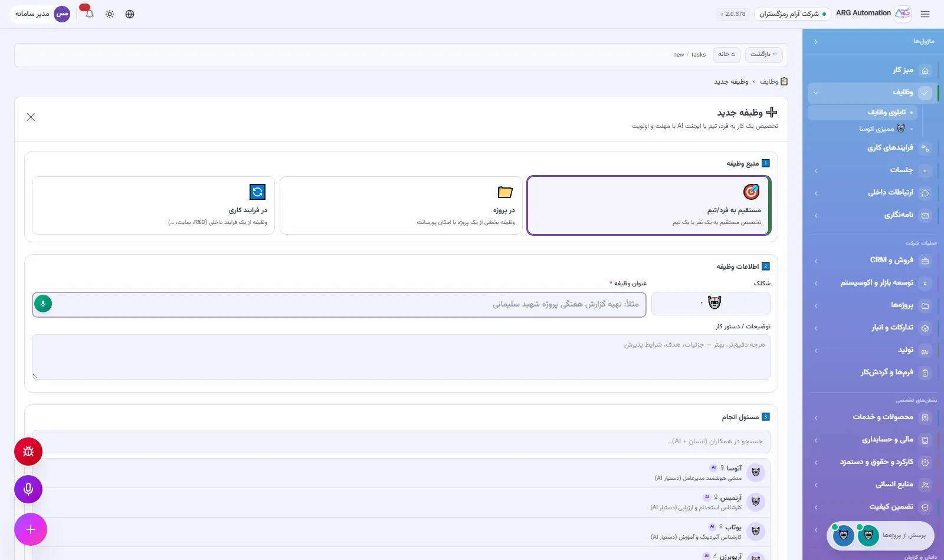Close the وظیفه جدید form

tap(31, 117)
